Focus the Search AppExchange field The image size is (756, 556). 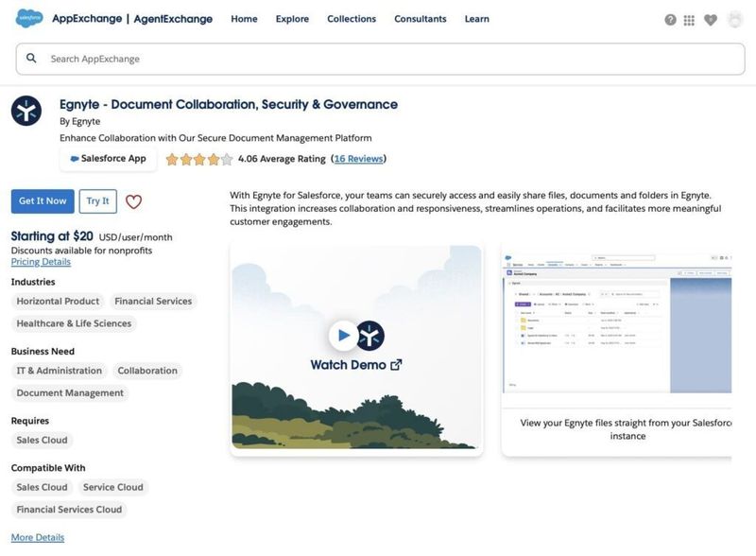(x=381, y=59)
